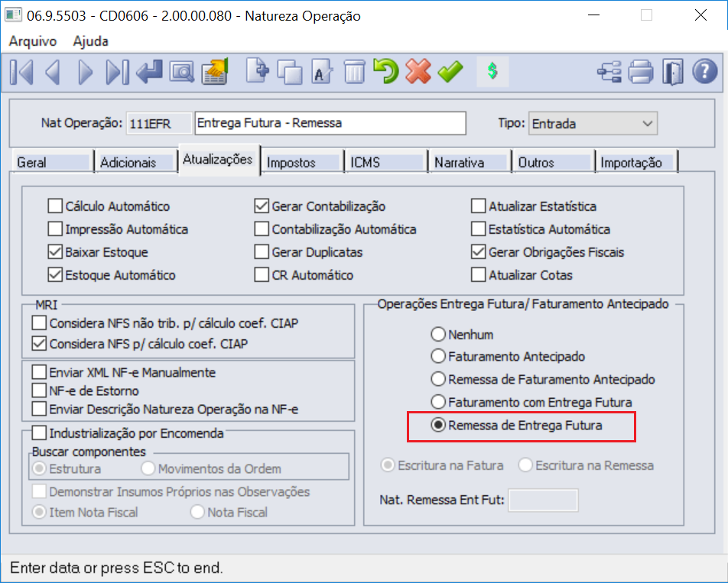Switch to the Outros tab

click(x=554, y=162)
